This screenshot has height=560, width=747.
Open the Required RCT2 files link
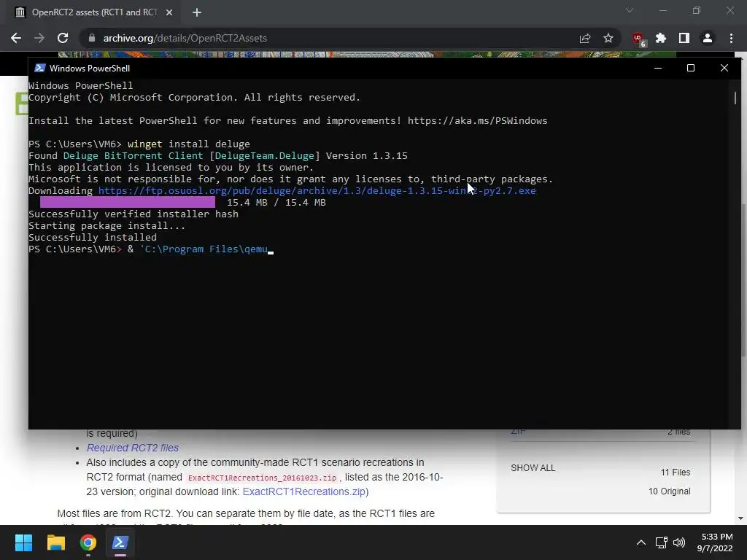[133, 448]
